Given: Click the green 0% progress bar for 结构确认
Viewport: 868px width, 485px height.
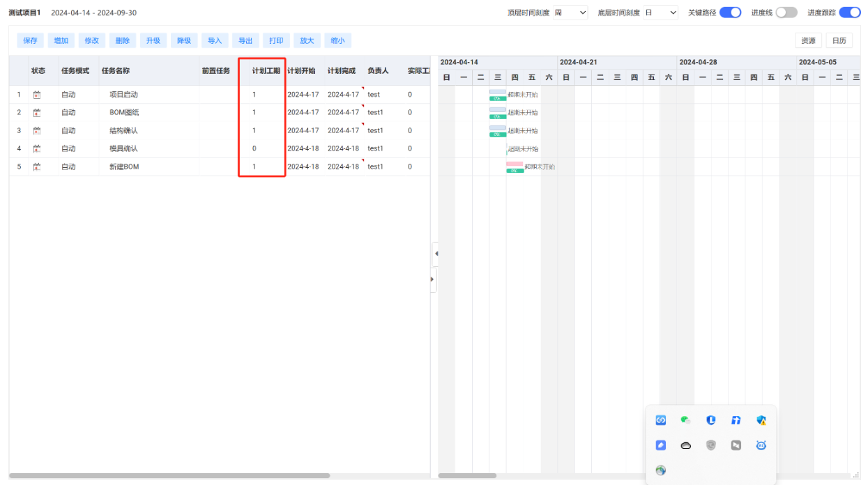Looking at the screenshot, I should pos(498,135).
